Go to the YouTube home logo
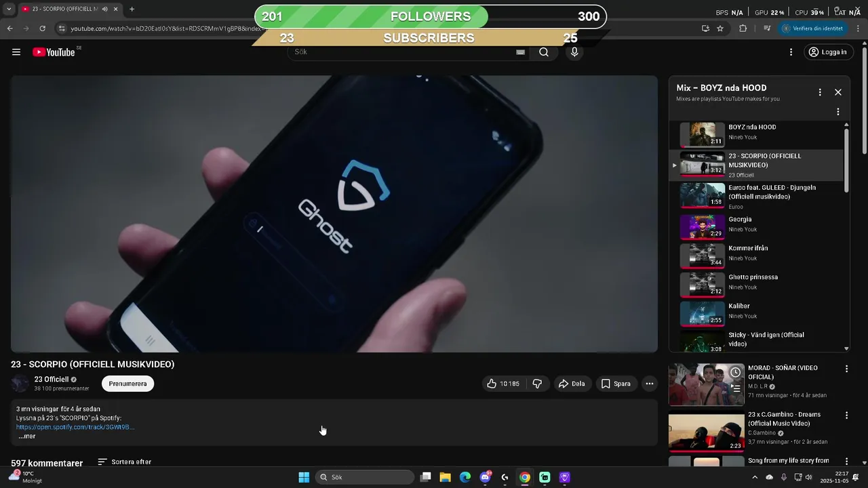 coord(54,52)
